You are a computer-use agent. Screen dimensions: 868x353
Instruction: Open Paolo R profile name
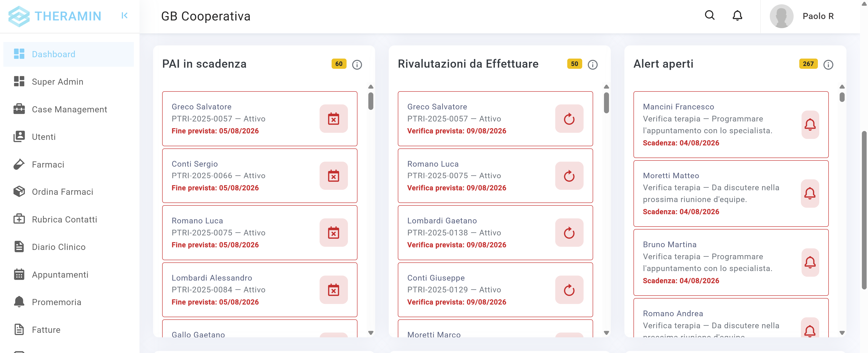click(818, 16)
